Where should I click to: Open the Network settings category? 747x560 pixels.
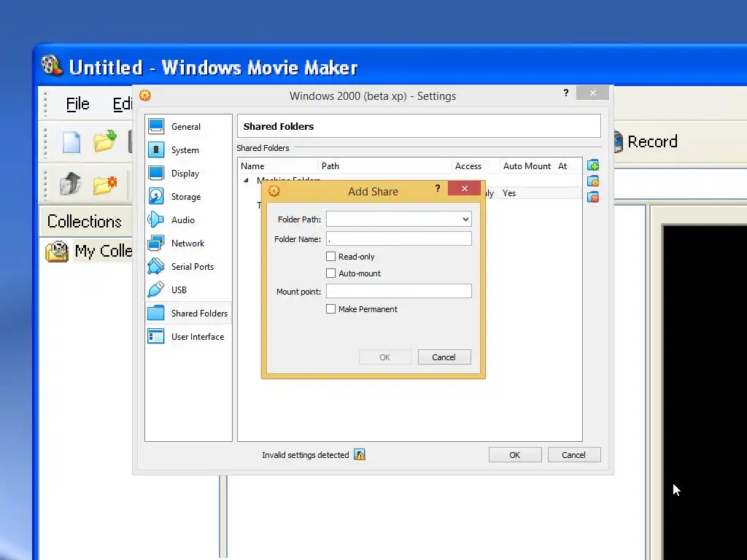(188, 244)
